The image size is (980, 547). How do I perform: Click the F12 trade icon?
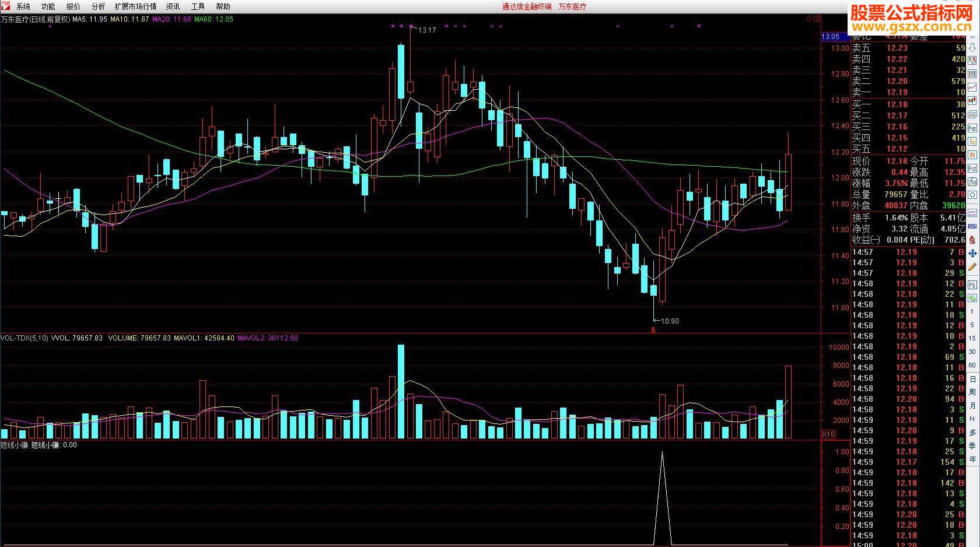(972, 168)
